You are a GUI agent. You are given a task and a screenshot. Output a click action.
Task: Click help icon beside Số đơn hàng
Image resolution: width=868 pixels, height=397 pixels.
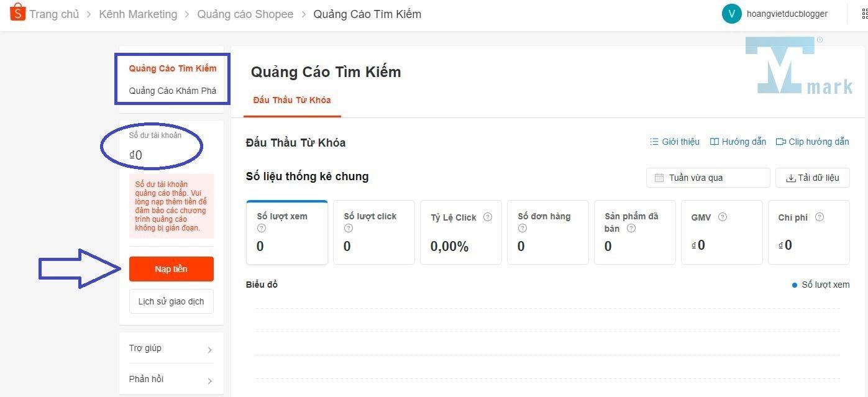click(523, 228)
